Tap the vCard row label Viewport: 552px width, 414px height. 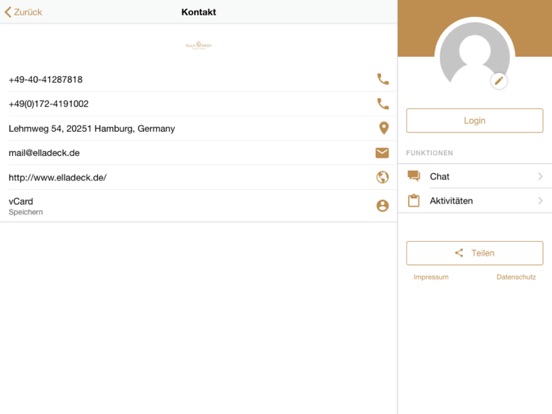[x=21, y=201]
